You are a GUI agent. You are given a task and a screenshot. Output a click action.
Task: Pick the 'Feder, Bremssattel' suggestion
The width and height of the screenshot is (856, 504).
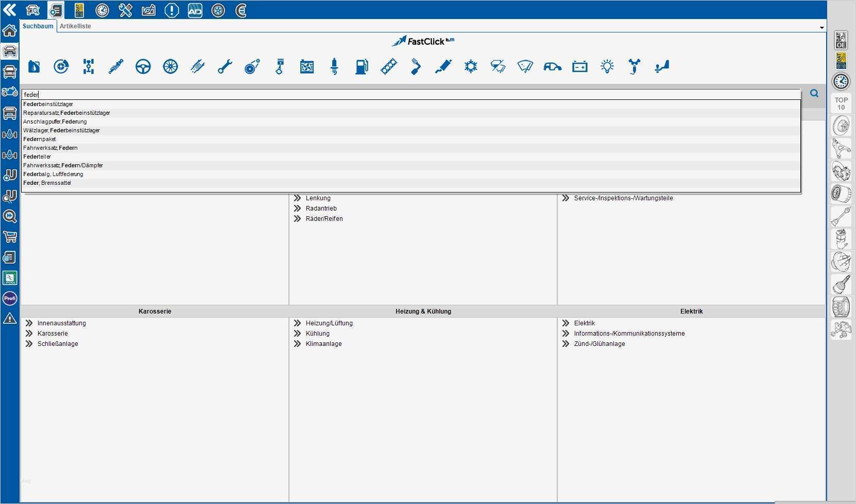point(411,183)
